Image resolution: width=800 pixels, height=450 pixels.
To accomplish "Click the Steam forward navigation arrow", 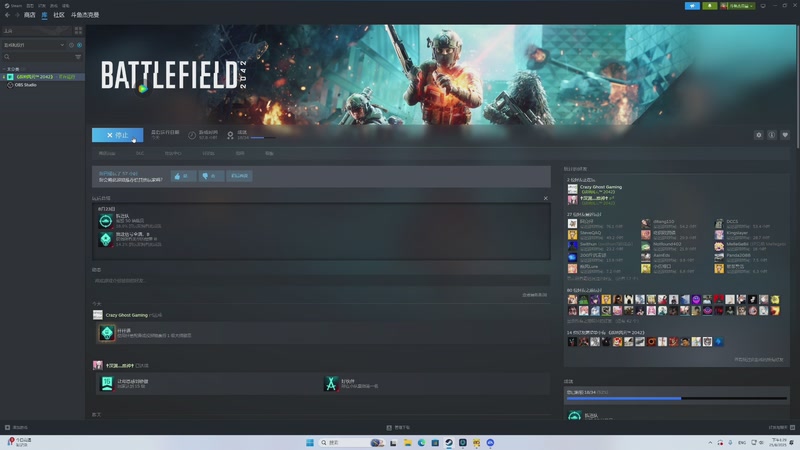I will click(x=17, y=15).
